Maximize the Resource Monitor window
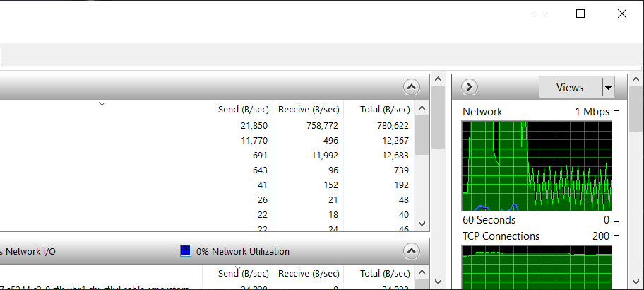The width and height of the screenshot is (644, 290). click(x=580, y=13)
